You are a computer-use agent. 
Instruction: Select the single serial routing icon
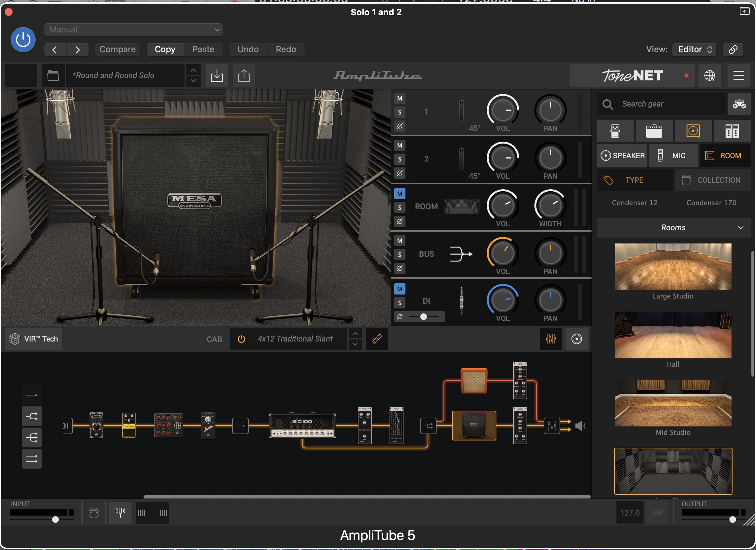[x=32, y=395]
